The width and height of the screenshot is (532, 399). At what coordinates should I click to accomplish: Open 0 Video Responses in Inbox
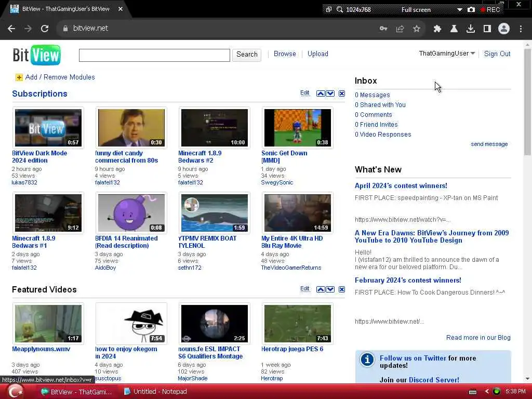[383, 135]
